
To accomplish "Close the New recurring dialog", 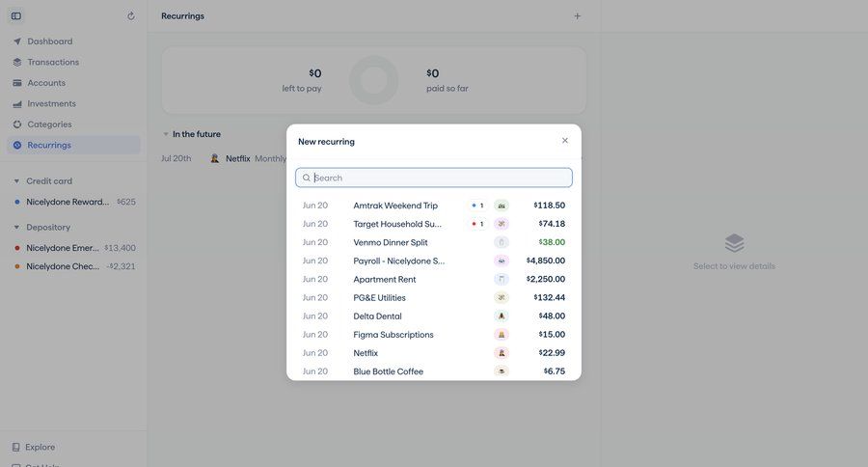I will (564, 141).
